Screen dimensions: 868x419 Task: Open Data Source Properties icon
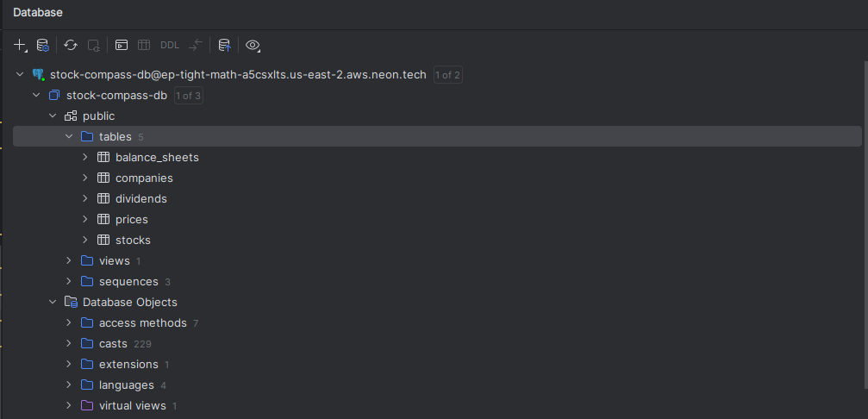(x=43, y=45)
